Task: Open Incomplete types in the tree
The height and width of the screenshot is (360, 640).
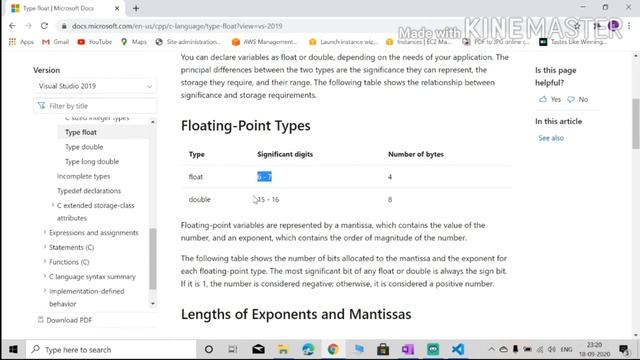Action: pyautogui.click(x=84, y=176)
